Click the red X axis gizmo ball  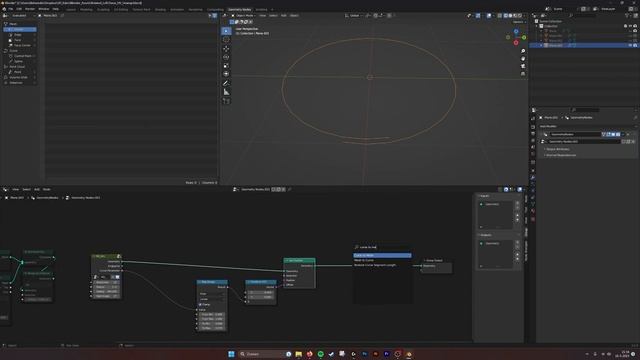coord(516,42)
